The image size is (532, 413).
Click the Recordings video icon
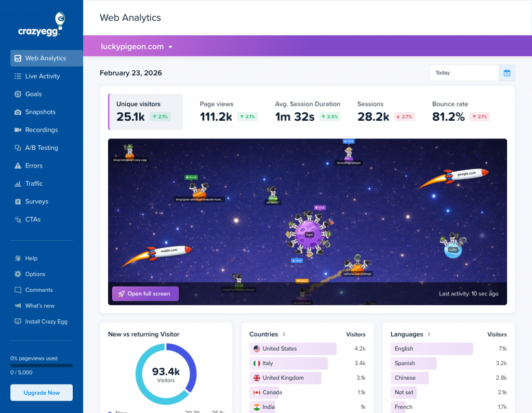point(18,130)
